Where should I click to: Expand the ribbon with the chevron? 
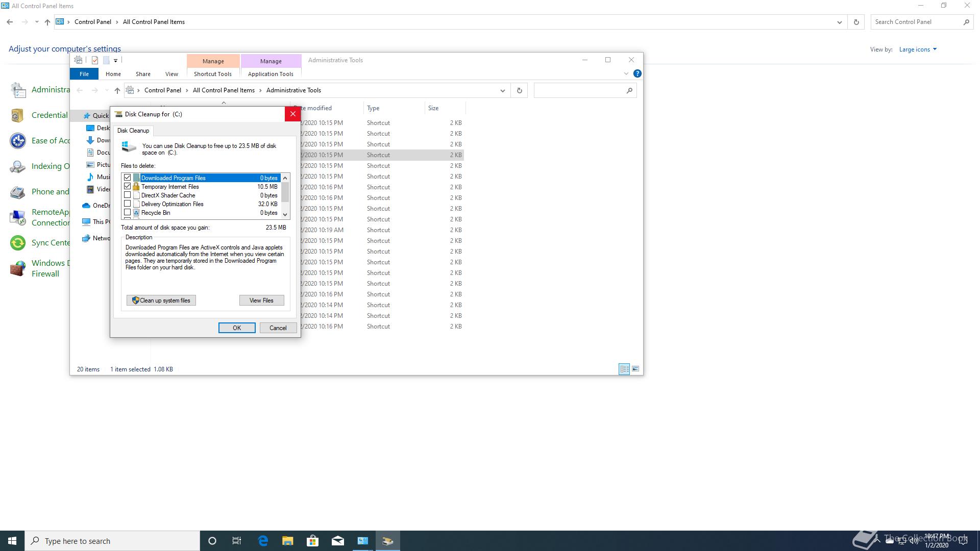[x=626, y=74]
